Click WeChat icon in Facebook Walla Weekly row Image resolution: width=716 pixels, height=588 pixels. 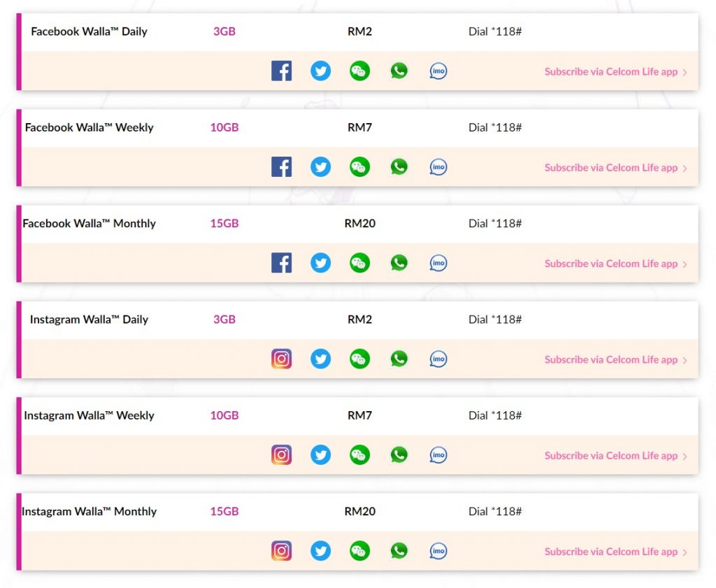click(360, 166)
